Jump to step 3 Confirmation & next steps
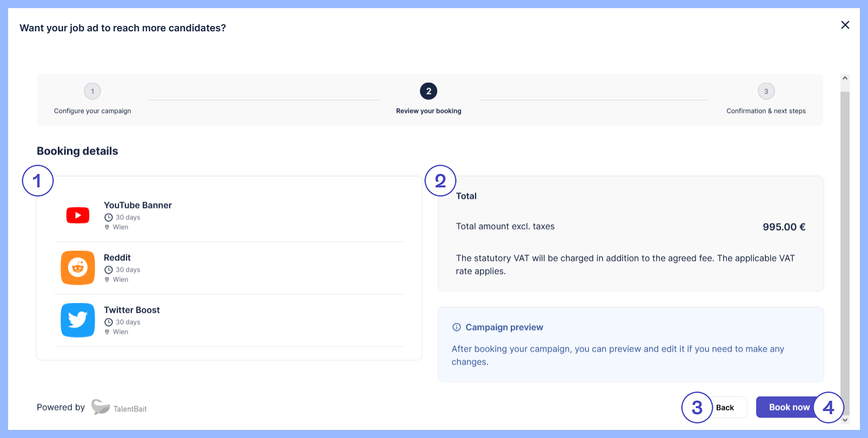 coord(766,91)
